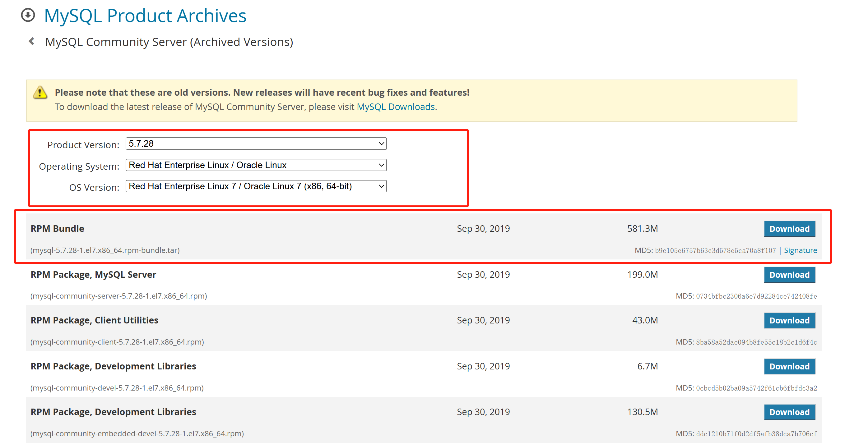Viewport: 868px width, 444px height.
Task: Click the MySQL Community Server (Archived Versions) heading
Action: coord(169,42)
